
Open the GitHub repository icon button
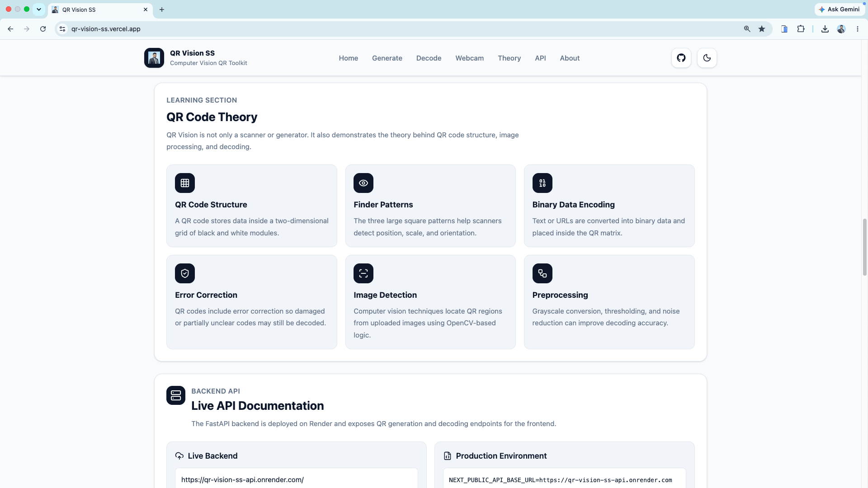681,58
